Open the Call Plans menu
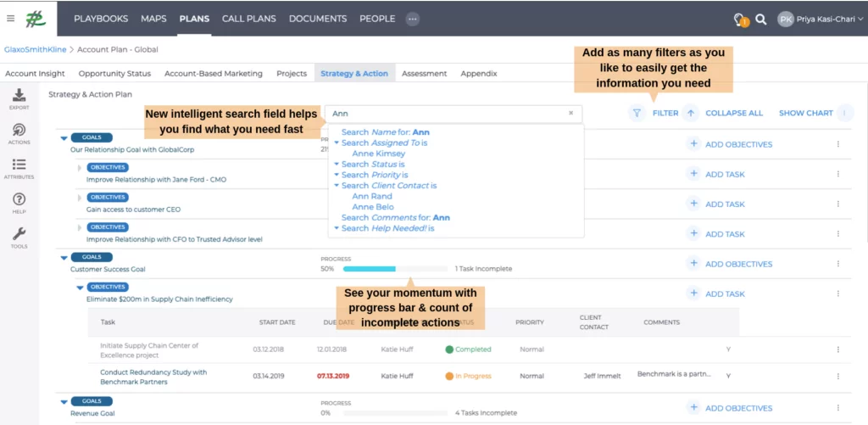The width and height of the screenshot is (868, 425). [249, 19]
